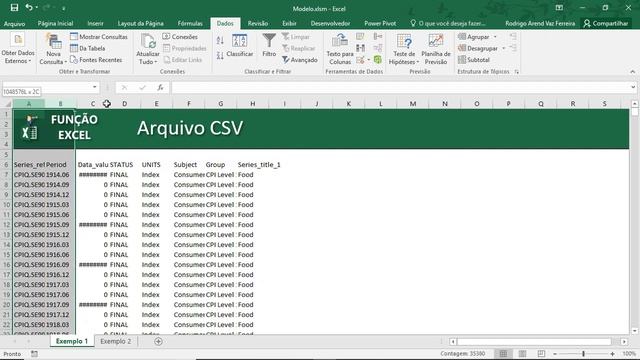
Task: Click the Select All corner triangle
Action: click(7, 104)
